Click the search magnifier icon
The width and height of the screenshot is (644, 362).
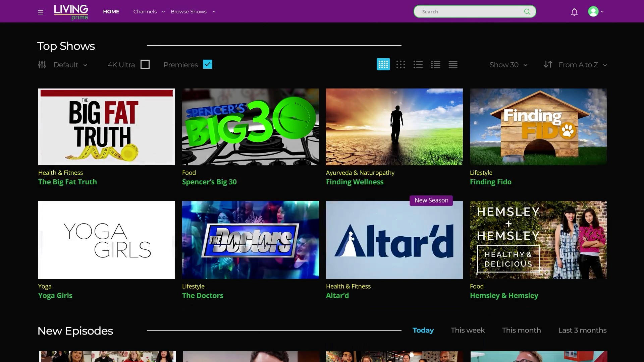point(527,12)
